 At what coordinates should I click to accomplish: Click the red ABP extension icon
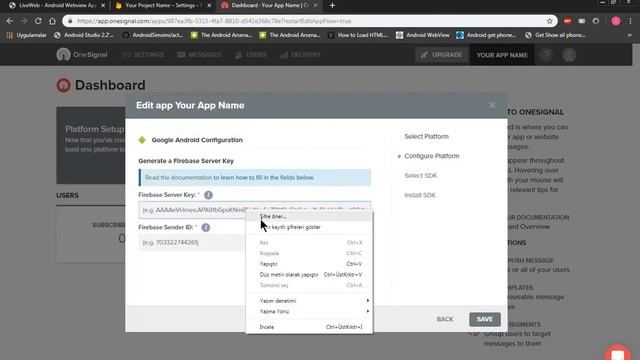click(x=567, y=21)
